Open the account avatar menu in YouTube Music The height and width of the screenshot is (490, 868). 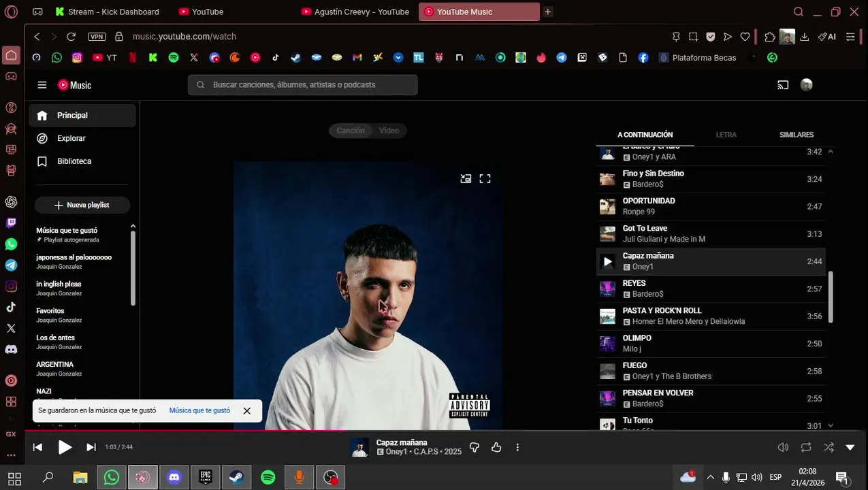[807, 85]
